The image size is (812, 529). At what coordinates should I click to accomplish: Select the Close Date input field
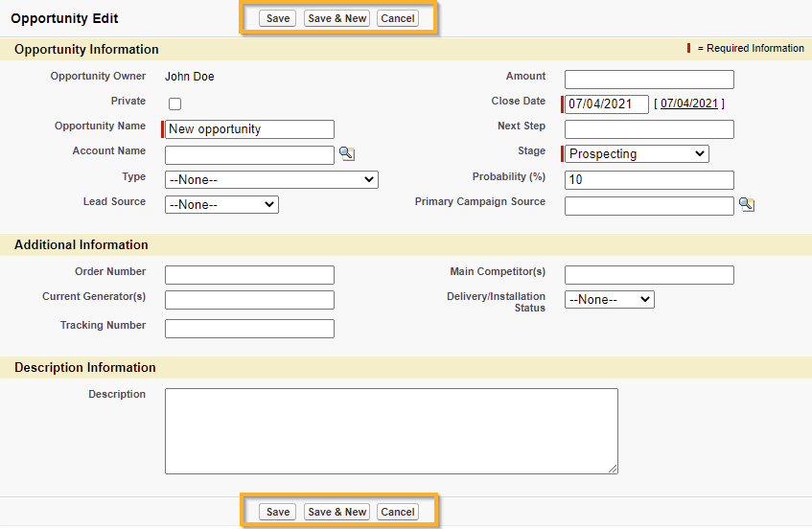pos(606,104)
